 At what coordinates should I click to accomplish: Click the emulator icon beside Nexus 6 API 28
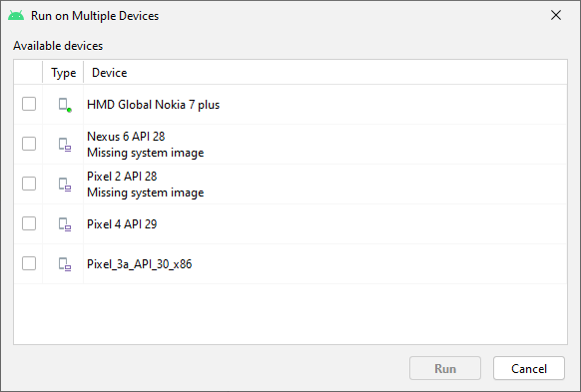[x=65, y=145]
